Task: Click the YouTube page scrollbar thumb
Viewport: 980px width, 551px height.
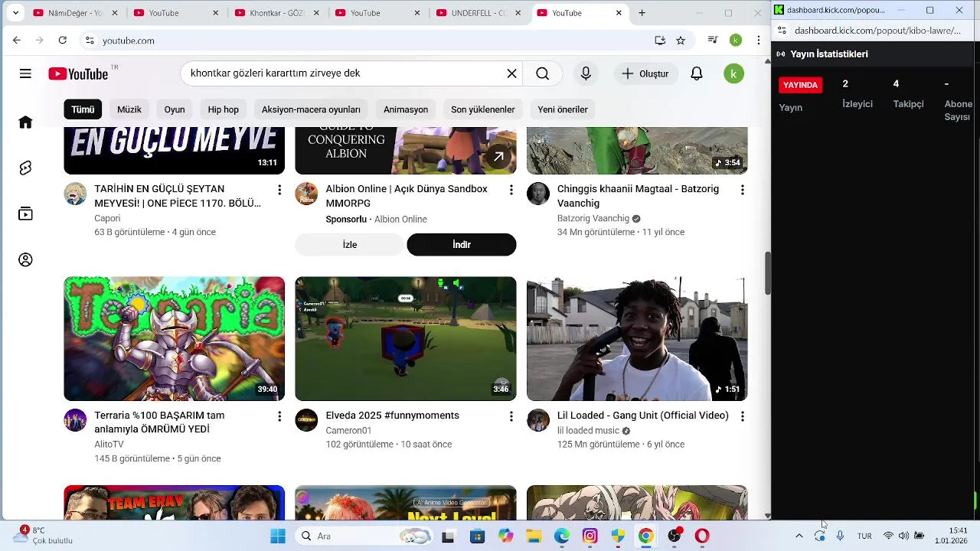Action: tap(767, 273)
